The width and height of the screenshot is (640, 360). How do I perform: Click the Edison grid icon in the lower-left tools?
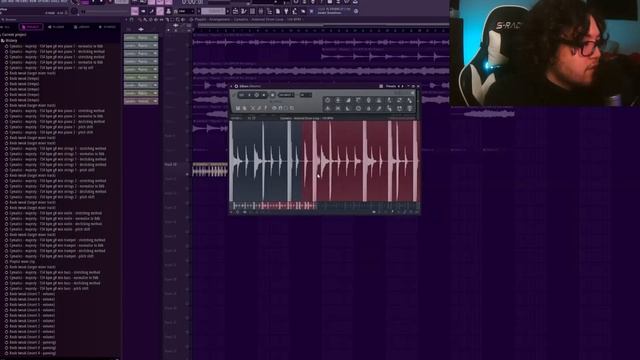291,108
